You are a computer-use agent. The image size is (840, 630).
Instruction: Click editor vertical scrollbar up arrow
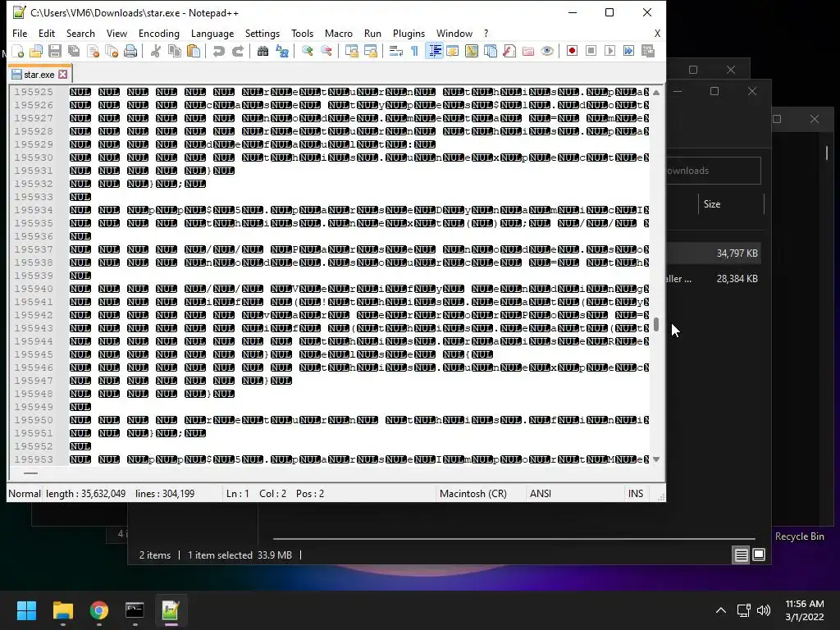tap(656, 92)
